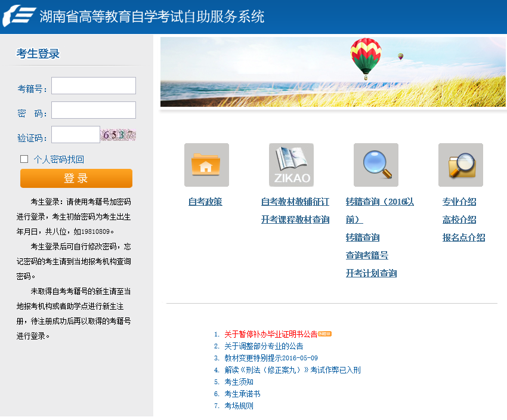Click the site logo in header

click(x=19, y=16)
